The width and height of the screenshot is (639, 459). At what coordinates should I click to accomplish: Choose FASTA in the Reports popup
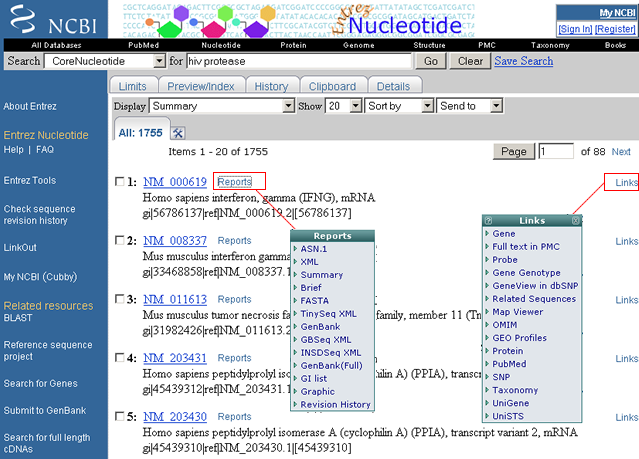tap(315, 301)
